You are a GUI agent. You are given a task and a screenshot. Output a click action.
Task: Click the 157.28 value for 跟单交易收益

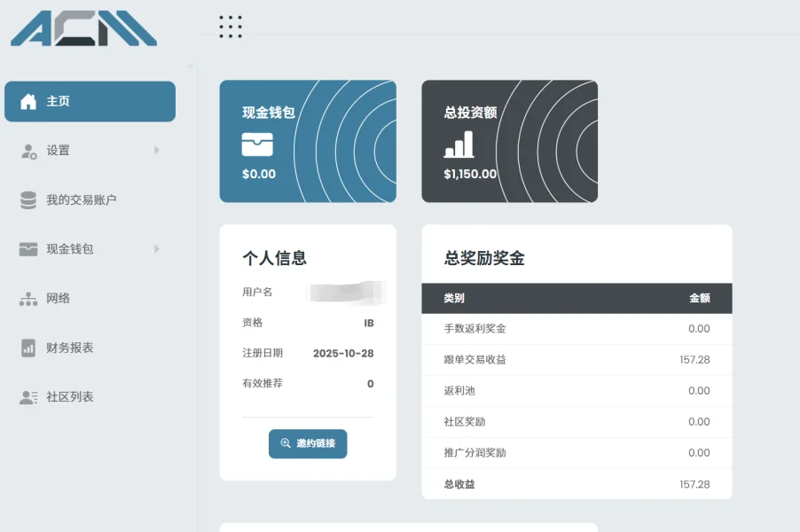point(694,360)
